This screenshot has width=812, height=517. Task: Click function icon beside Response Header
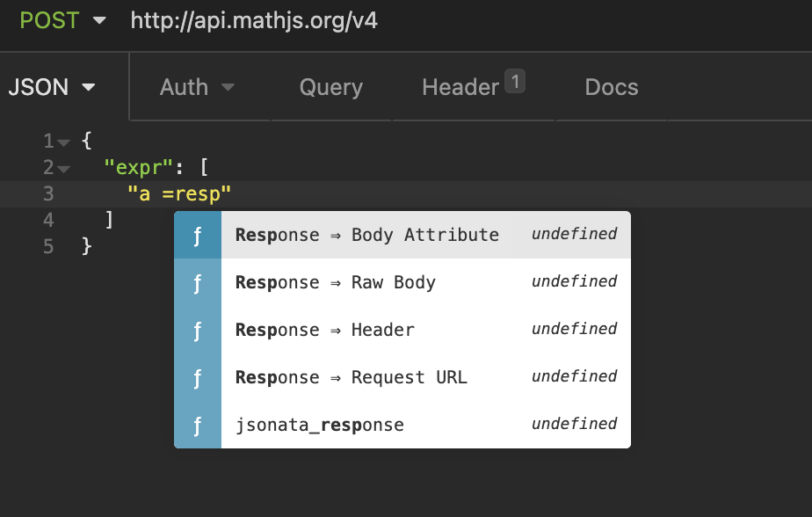point(198,330)
